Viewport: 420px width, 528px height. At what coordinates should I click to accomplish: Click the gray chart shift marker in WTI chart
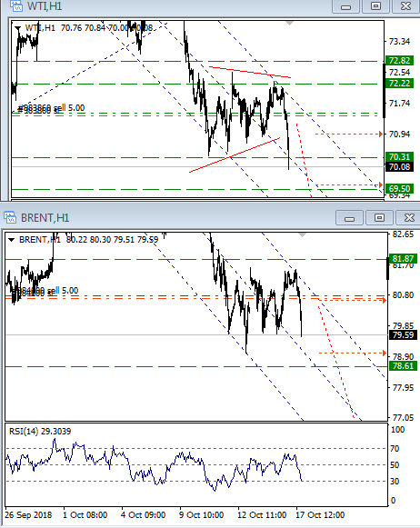point(289,24)
